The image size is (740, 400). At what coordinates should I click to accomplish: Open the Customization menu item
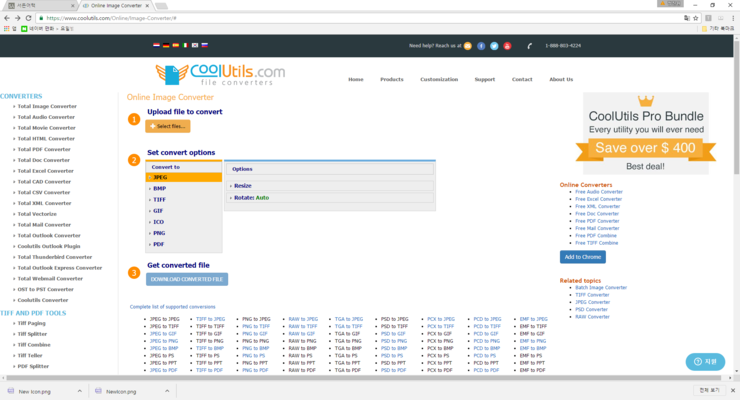439,79
